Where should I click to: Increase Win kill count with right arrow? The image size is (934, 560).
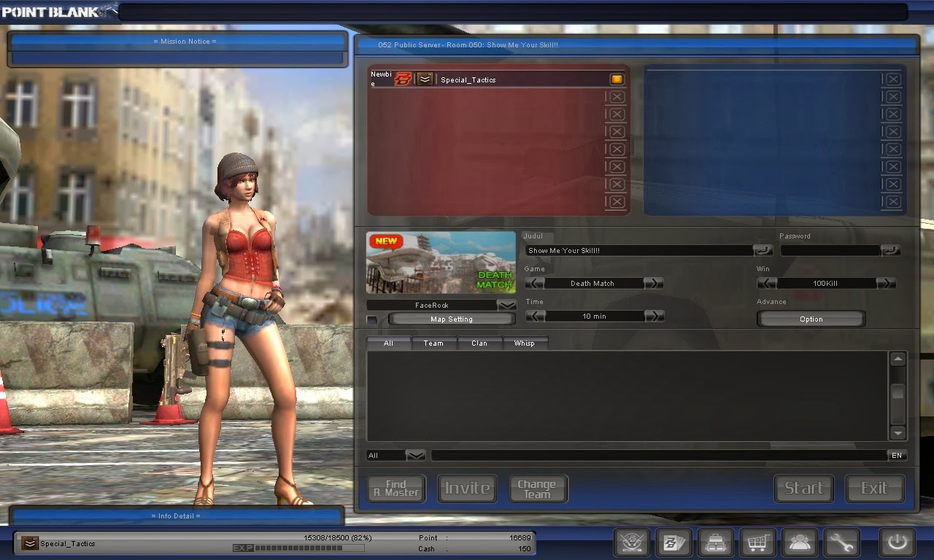886,283
